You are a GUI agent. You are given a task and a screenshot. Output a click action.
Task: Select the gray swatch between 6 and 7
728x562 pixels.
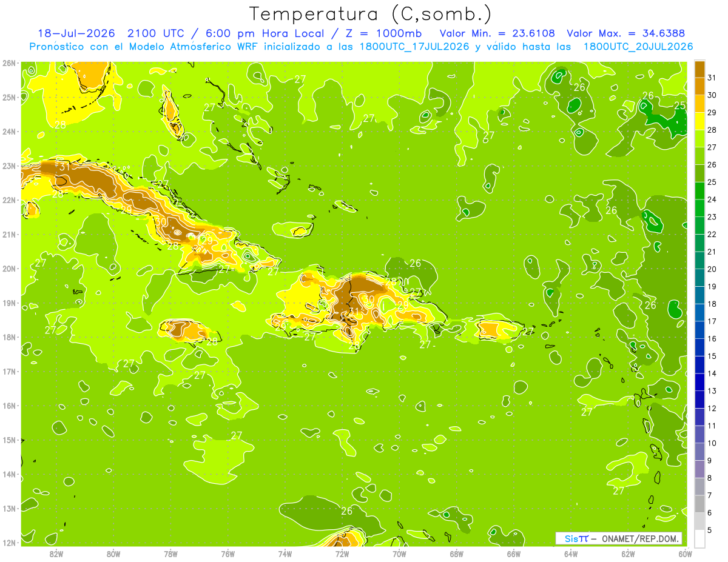point(699,504)
